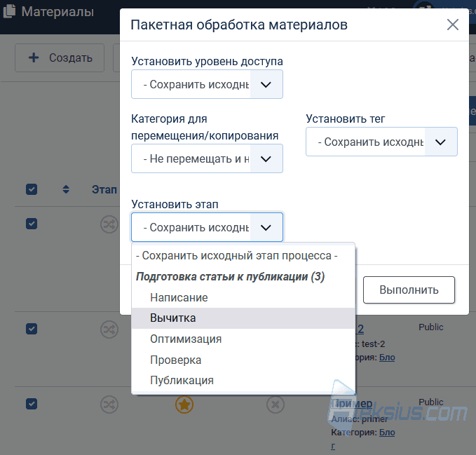The width and height of the screenshot is (476, 455).
Task: Open the access level dropdown
Action: 207,84
